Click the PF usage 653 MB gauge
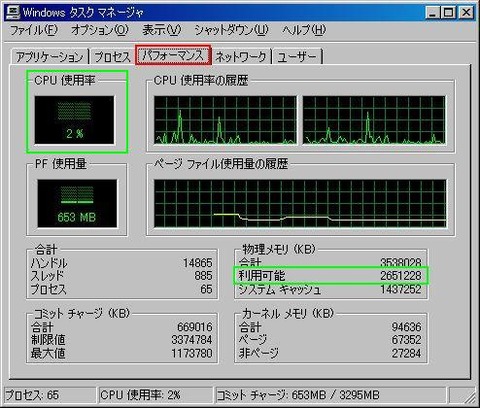The image size is (480, 408). (77, 203)
